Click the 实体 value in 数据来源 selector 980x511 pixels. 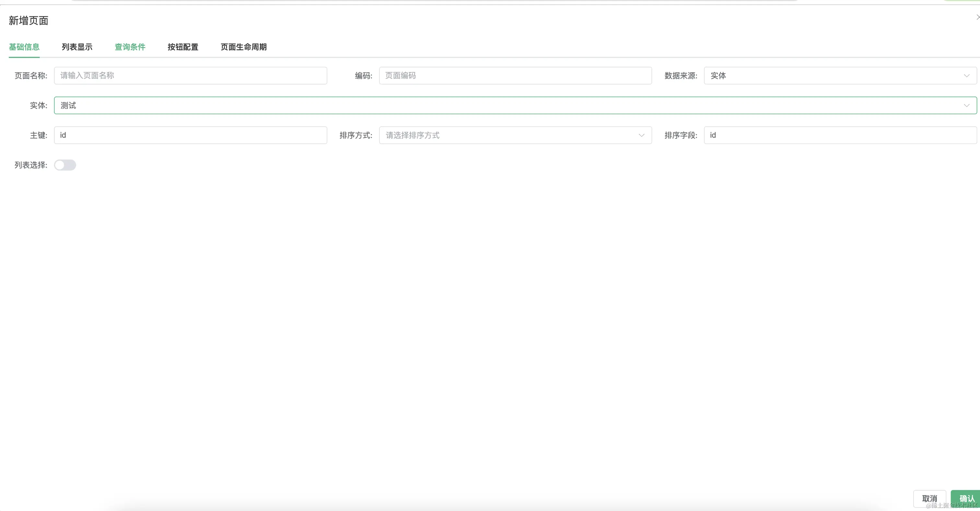(x=718, y=76)
